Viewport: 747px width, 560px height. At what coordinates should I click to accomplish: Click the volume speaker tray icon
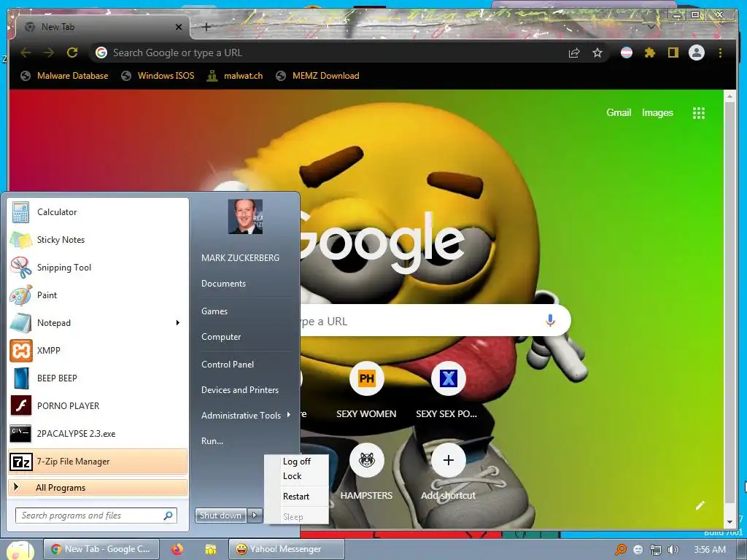coord(673,550)
